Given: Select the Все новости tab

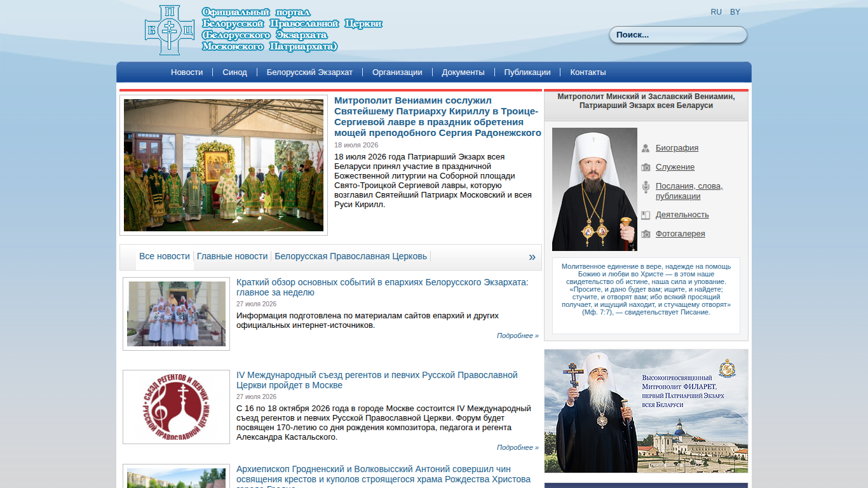Looking at the screenshot, I should coord(165,256).
